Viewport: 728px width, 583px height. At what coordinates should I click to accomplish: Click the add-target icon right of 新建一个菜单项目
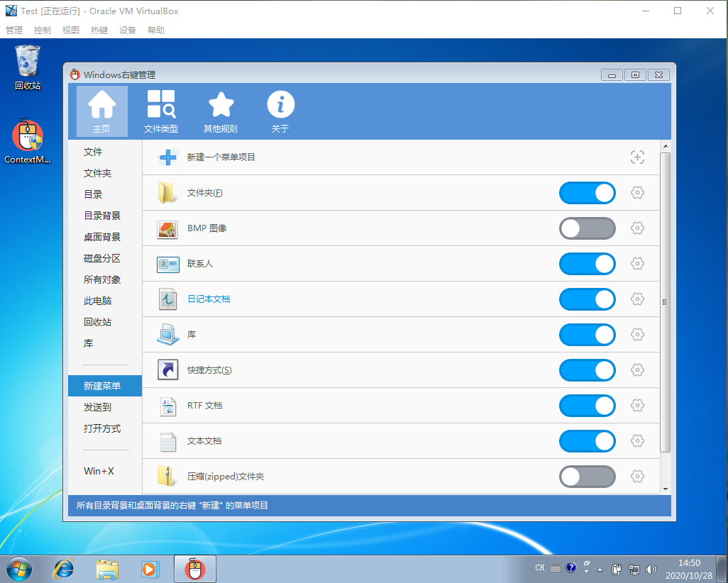(637, 157)
